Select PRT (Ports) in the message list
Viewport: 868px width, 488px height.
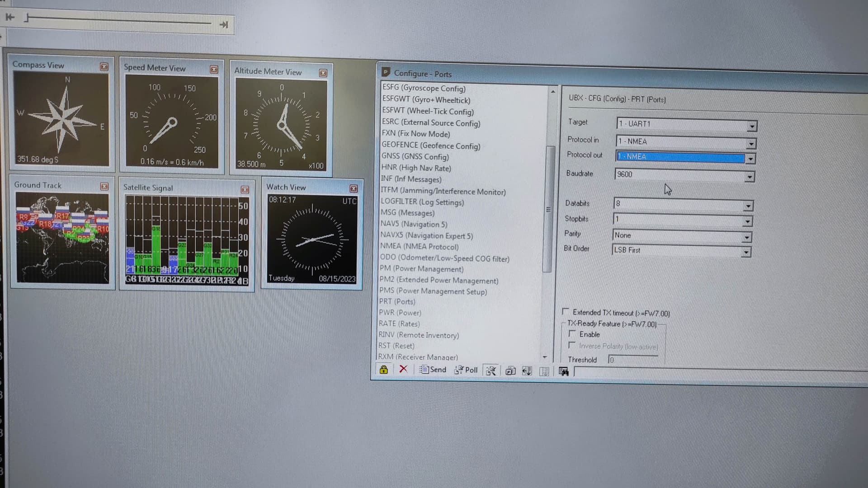pyautogui.click(x=397, y=301)
